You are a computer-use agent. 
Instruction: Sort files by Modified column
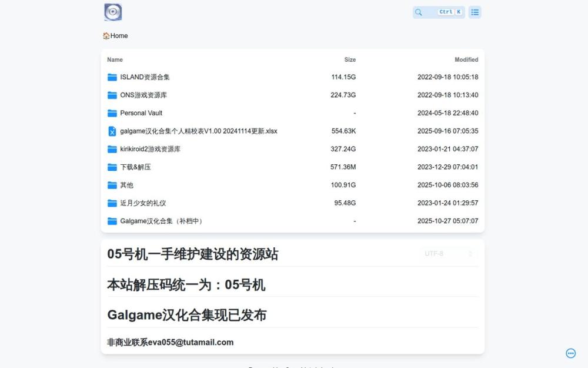click(x=466, y=59)
